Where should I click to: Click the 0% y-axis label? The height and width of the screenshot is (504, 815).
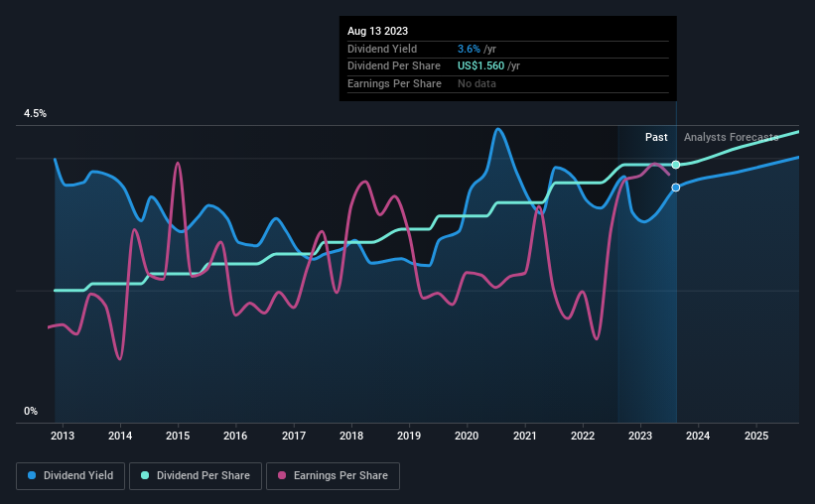point(31,412)
